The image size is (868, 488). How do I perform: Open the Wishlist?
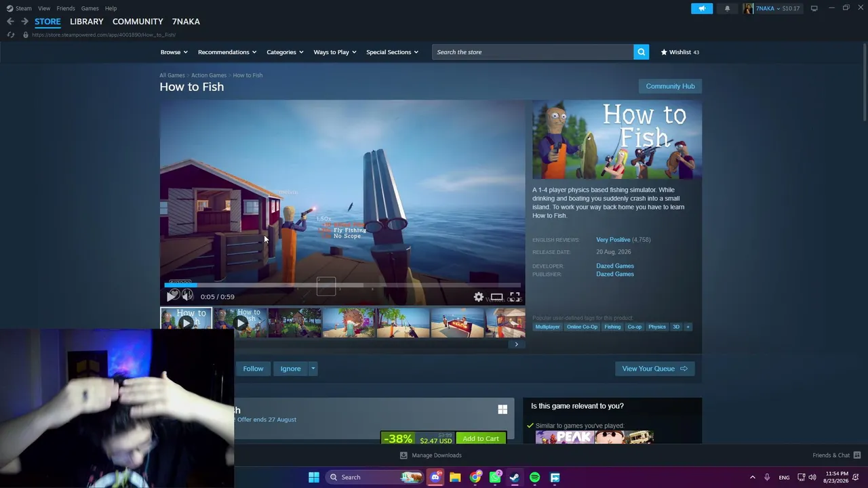[680, 52]
